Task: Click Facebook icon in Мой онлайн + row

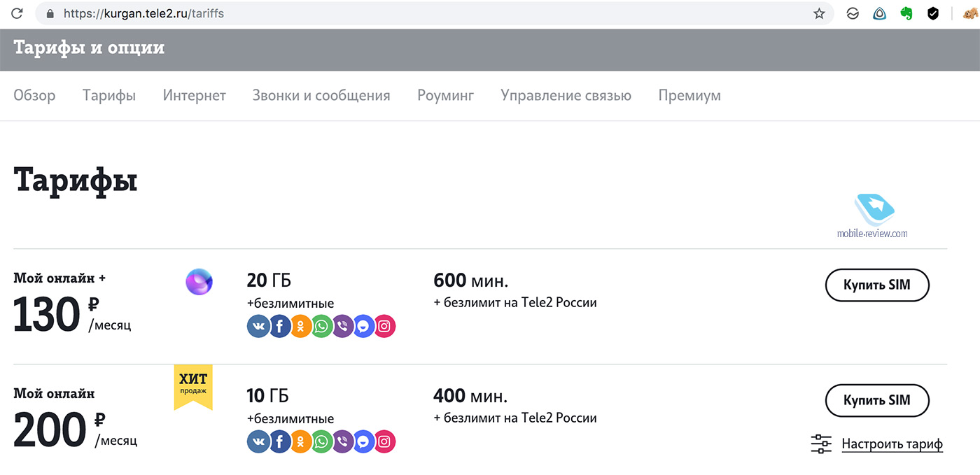Action: point(279,326)
